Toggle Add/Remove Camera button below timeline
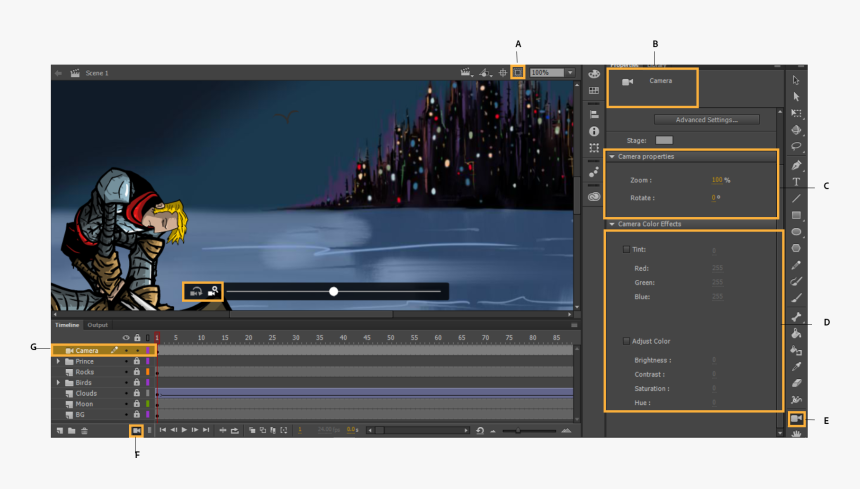 point(136,431)
